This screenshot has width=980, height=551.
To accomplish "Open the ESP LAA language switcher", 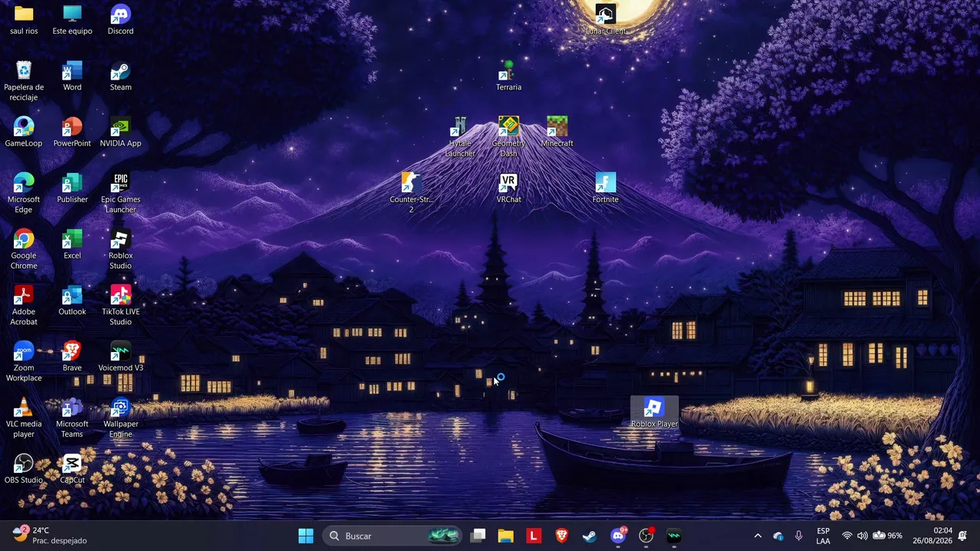I will [823, 536].
